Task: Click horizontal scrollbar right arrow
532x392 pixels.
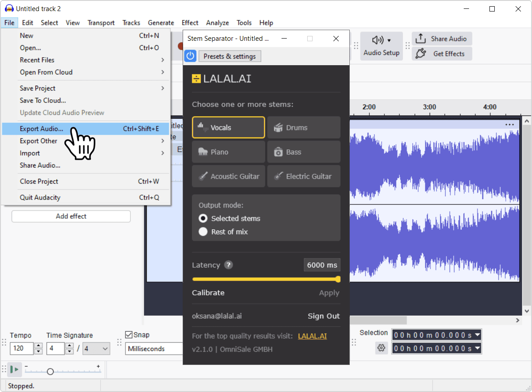Action: tap(517, 320)
